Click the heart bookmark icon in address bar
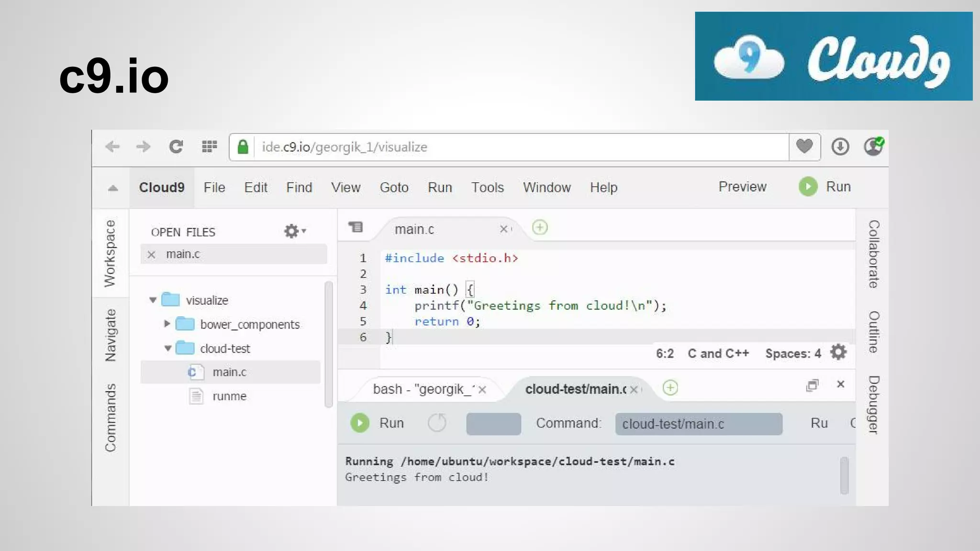The image size is (980, 551). tap(804, 146)
